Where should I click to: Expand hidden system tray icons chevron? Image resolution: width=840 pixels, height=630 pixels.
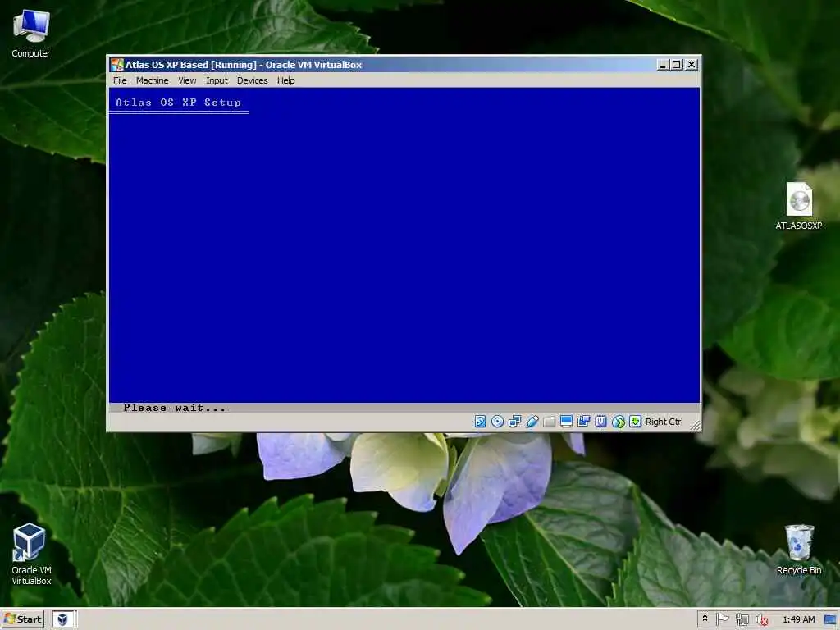[x=705, y=619]
